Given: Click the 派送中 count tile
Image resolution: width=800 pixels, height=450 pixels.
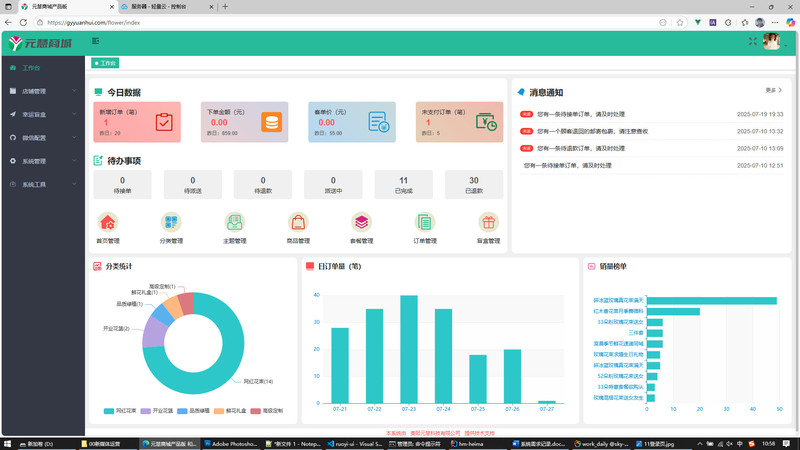Looking at the screenshot, I should click(x=333, y=185).
